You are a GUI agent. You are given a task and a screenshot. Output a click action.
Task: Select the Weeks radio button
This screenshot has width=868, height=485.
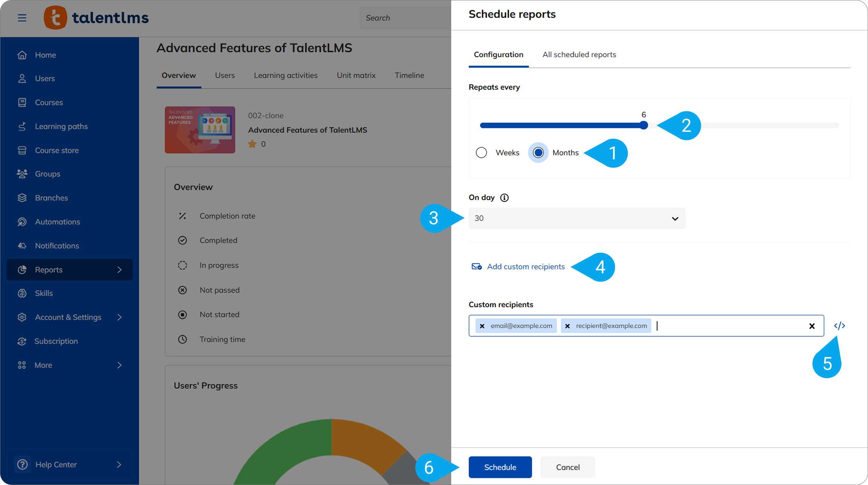pyautogui.click(x=482, y=152)
